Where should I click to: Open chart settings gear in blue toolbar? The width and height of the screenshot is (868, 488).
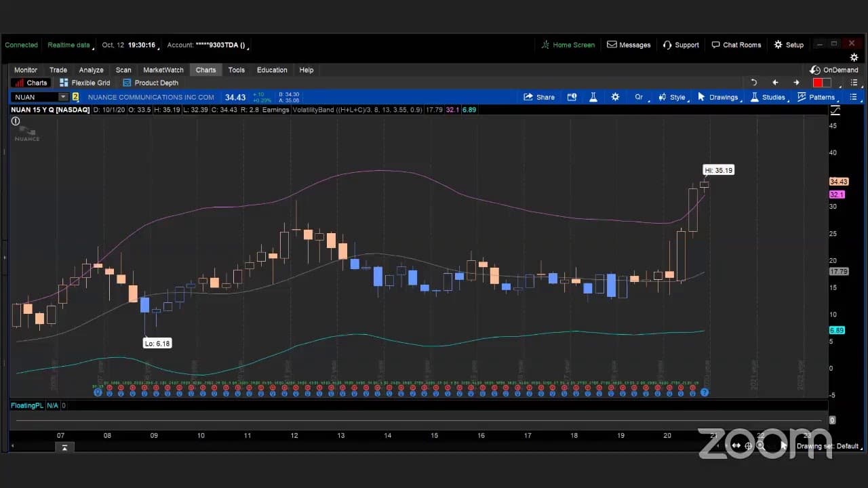pos(615,97)
